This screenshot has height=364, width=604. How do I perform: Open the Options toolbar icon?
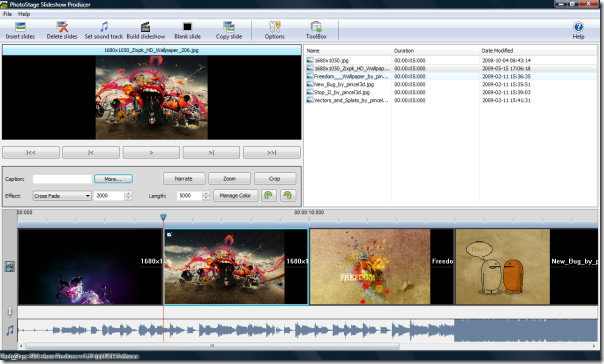pos(274,27)
